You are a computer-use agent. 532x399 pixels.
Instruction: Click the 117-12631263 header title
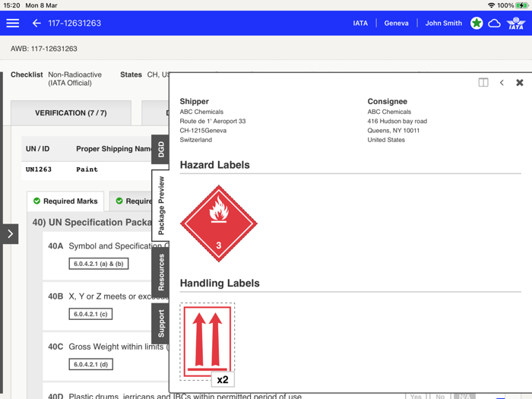tap(74, 23)
